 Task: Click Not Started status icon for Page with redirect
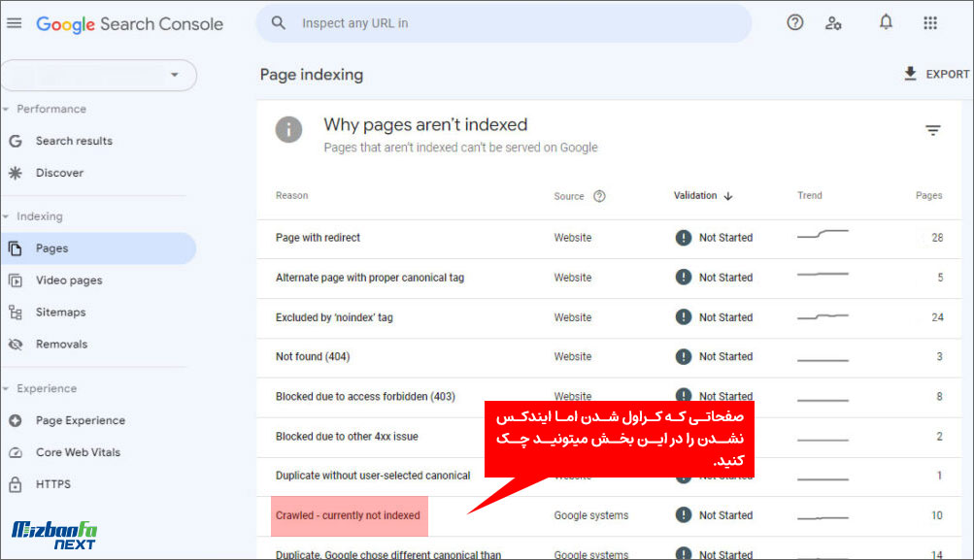[684, 238]
